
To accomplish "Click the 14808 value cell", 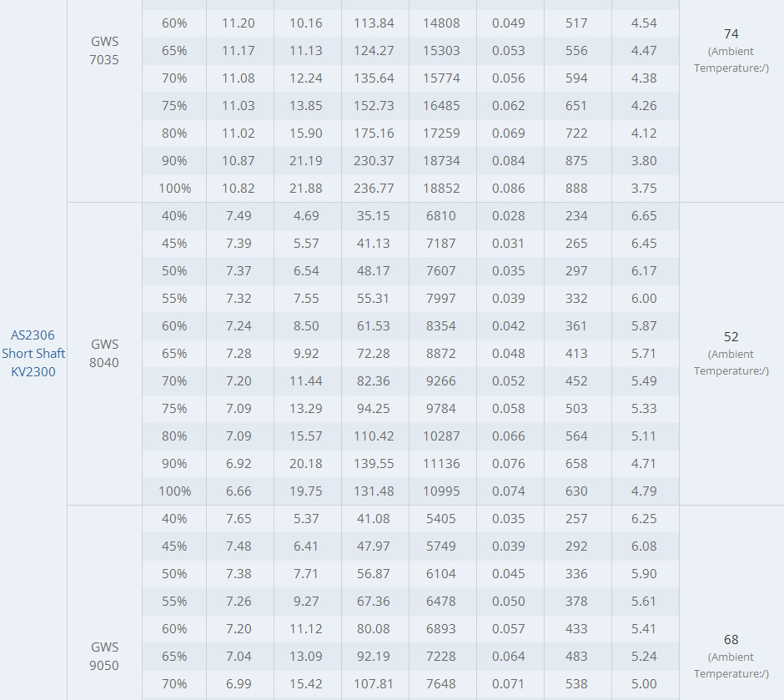I will coord(441,23).
